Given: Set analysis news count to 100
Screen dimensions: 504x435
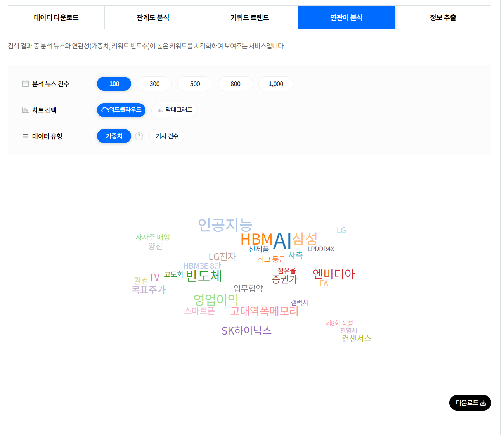Looking at the screenshot, I should point(114,84).
